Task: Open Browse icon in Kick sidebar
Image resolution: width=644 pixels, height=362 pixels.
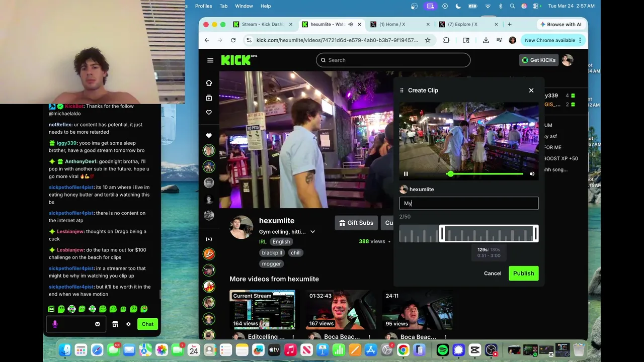Action: 209,98
